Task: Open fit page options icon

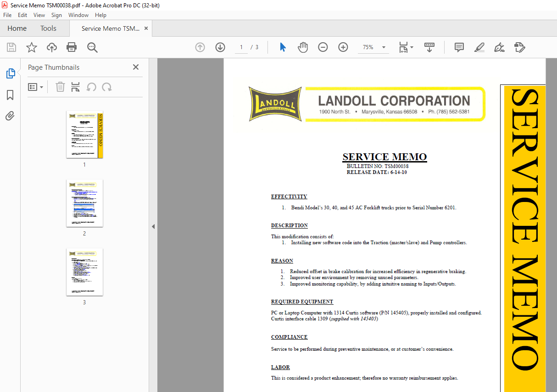Action: click(x=406, y=47)
